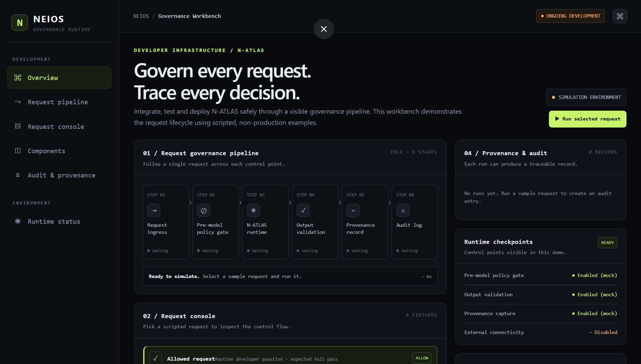Open Audit & provenance in sidebar
The image size is (641, 364).
(x=59, y=175)
